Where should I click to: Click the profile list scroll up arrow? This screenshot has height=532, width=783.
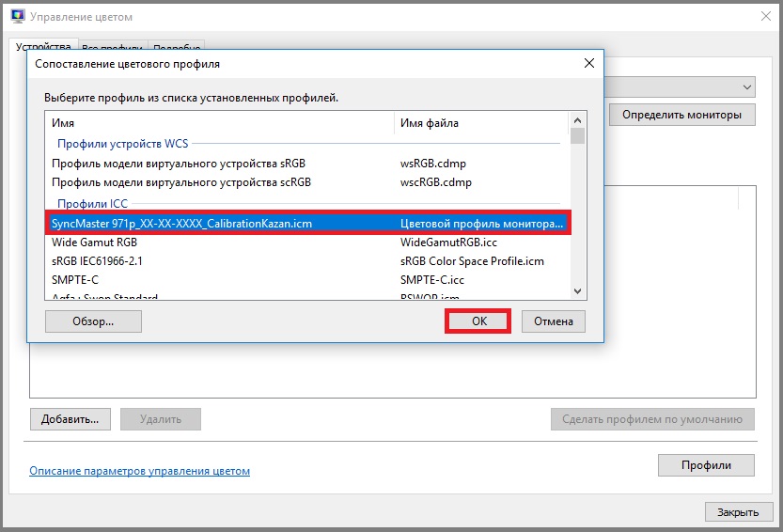[x=578, y=120]
